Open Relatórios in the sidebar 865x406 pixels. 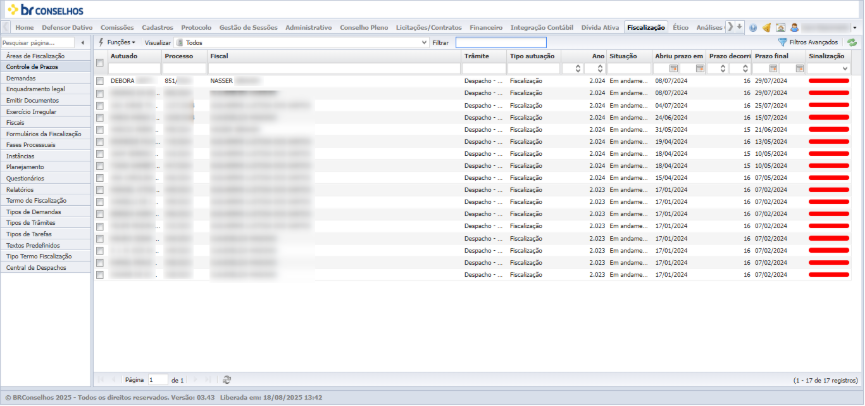point(45,189)
